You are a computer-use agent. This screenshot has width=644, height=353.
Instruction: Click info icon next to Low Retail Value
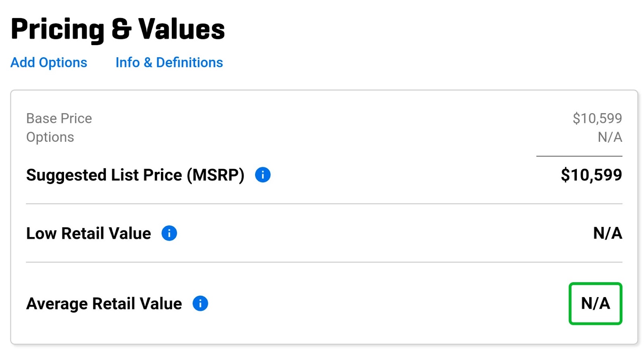tap(169, 233)
